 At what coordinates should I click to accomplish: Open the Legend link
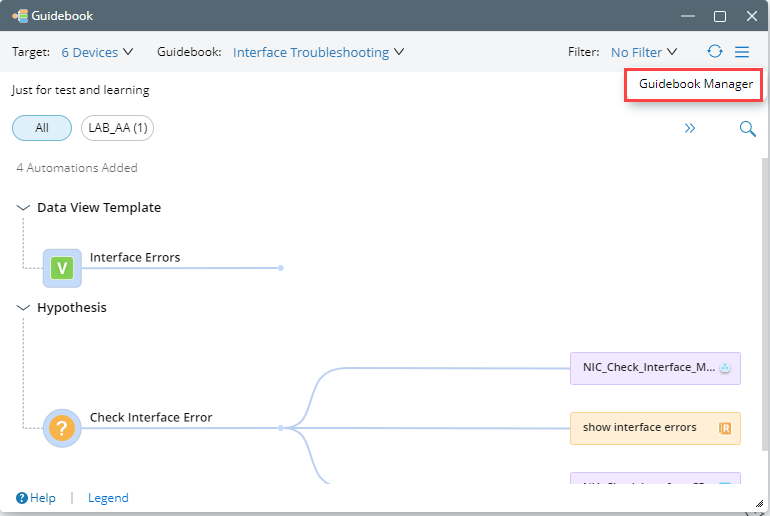coord(108,498)
